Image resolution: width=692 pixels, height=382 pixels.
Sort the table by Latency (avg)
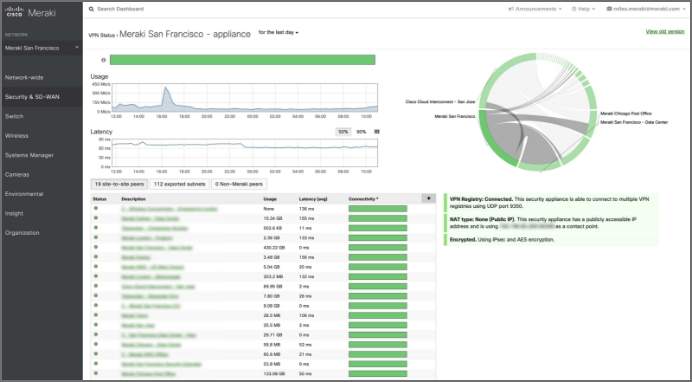pyautogui.click(x=313, y=199)
